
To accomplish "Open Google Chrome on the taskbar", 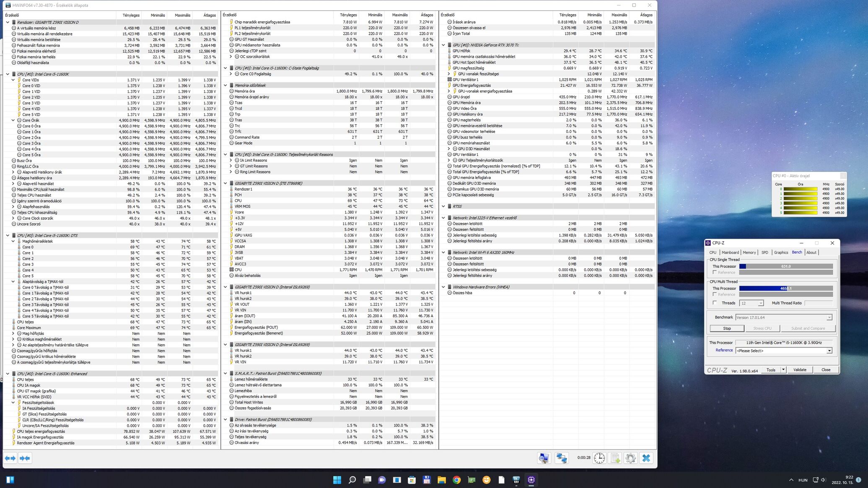I will tap(457, 480).
